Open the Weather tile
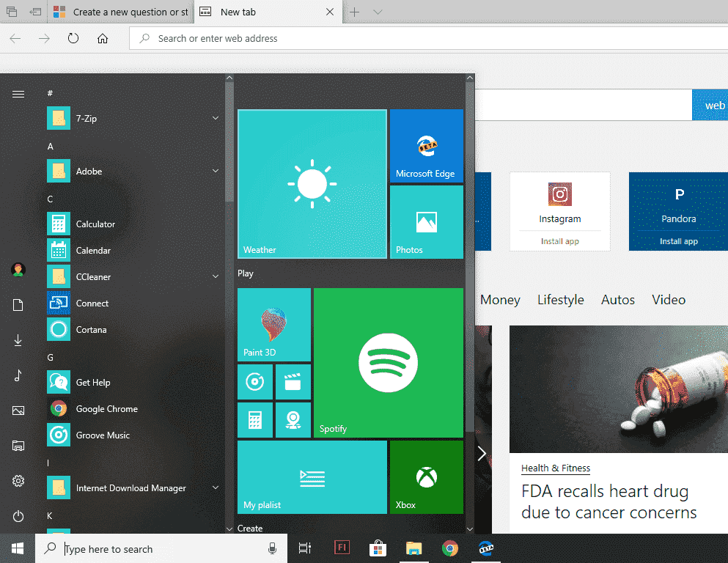Viewport: 728px width, 563px height. (312, 184)
